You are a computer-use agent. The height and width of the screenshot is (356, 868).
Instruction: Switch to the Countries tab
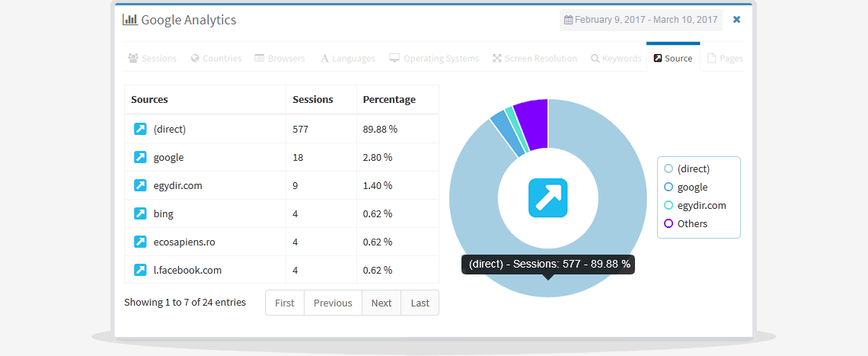tap(216, 58)
